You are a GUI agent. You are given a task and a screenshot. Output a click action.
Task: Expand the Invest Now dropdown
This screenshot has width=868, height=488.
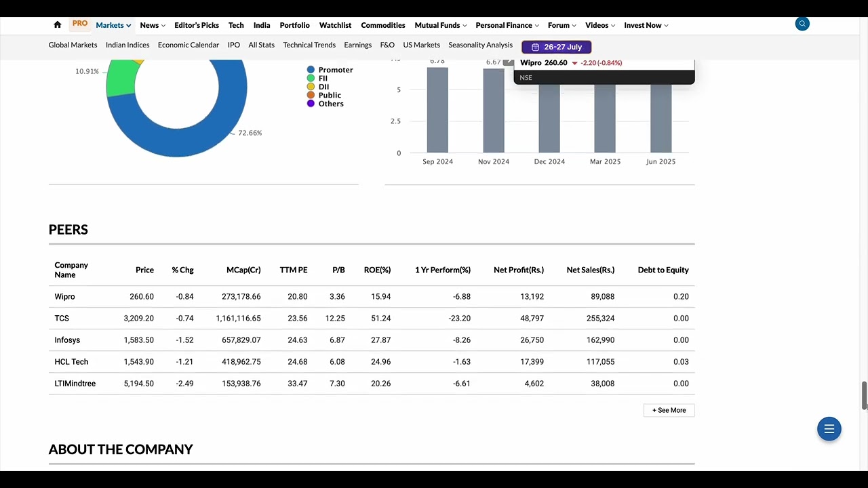pyautogui.click(x=646, y=25)
